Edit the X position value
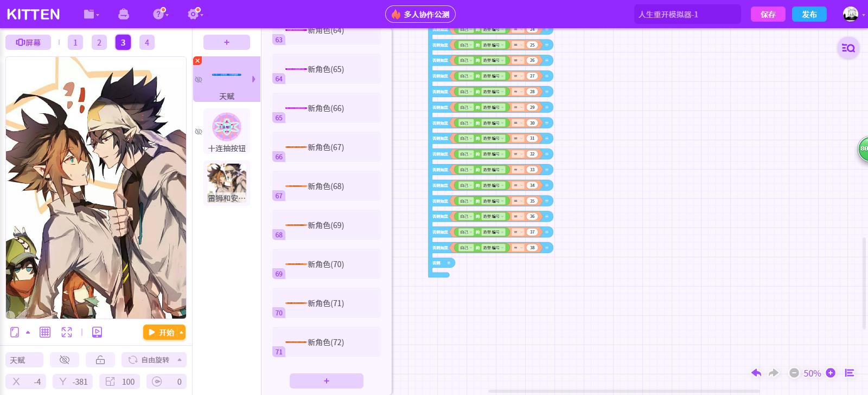This screenshot has width=868, height=395. [x=26, y=381]
